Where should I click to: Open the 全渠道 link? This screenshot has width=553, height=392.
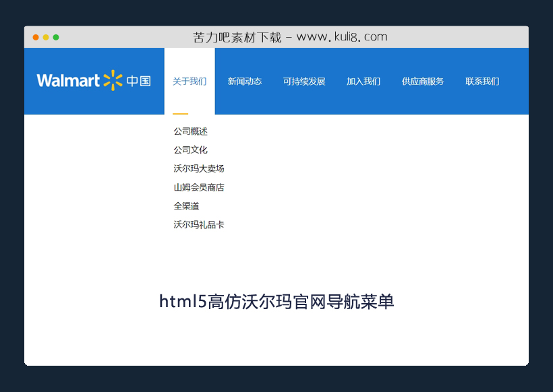point(185,206)
